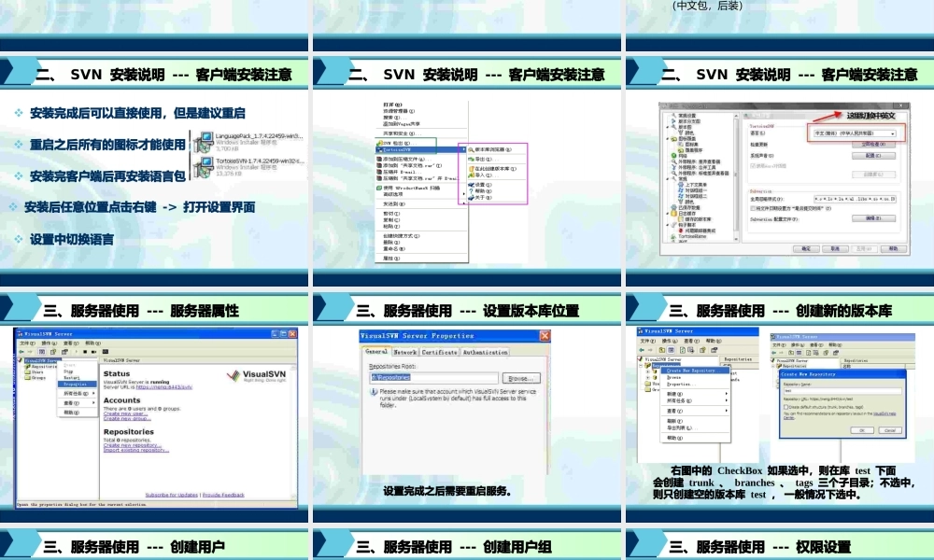
Task: Open the Provide Feedback link
Action: [223, 495]
